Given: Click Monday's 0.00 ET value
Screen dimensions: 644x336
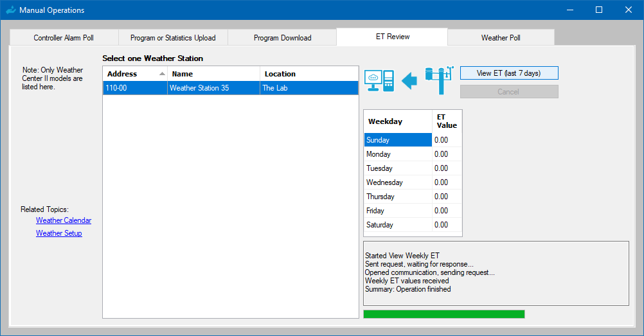Looking at the screenshot, I should click(447, 154).
